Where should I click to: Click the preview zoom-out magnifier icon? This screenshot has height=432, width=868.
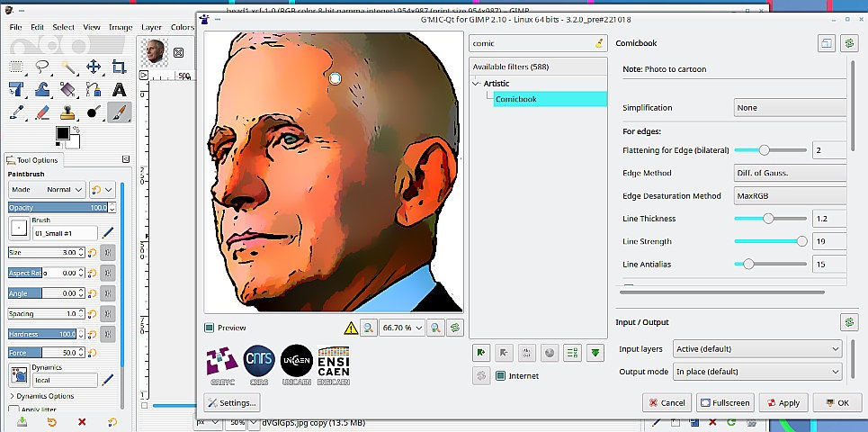tap(368, 328)
